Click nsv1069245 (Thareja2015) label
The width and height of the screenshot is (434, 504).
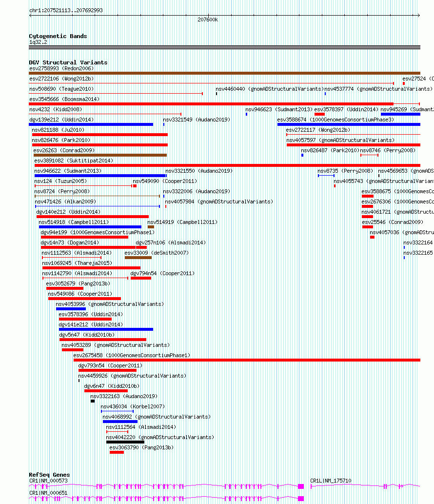(77, 264)
